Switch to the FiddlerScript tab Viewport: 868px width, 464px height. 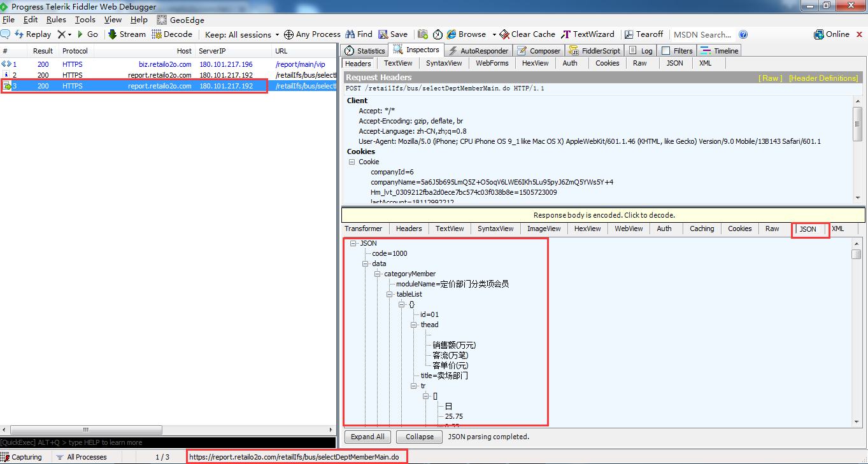pos(594,50)
